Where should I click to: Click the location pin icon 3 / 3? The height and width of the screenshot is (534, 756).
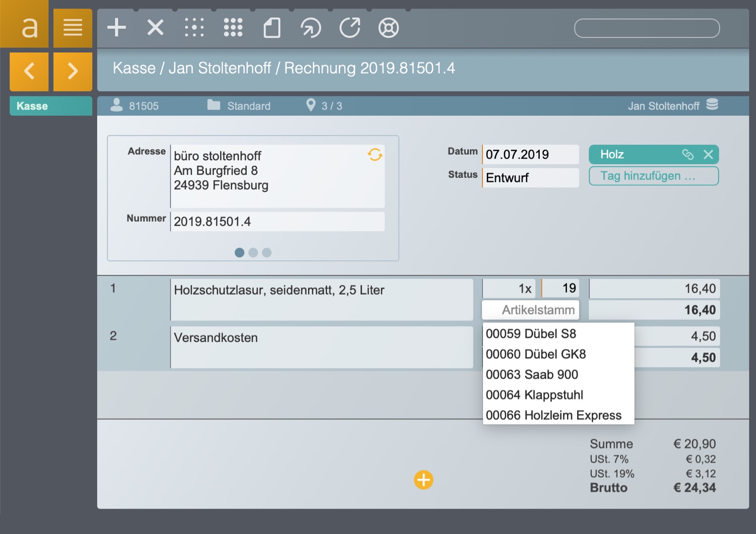311,105
